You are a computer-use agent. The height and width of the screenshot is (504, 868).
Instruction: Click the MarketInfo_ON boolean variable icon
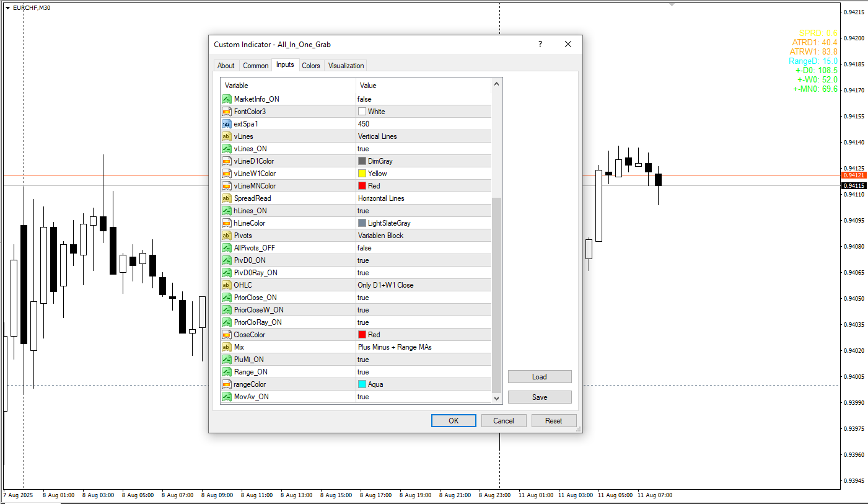click(226, 99)
